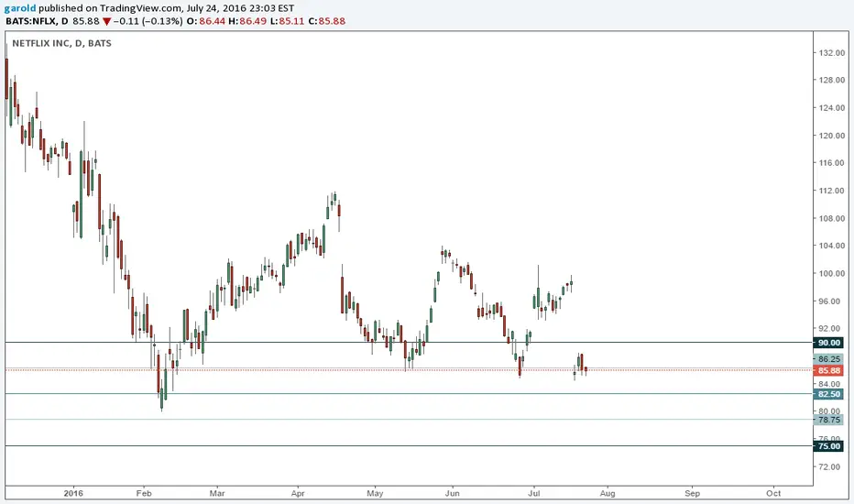This screenshot has height=504, width=854.
Task: Click the Aug time axis label
Action: [608, 493]
